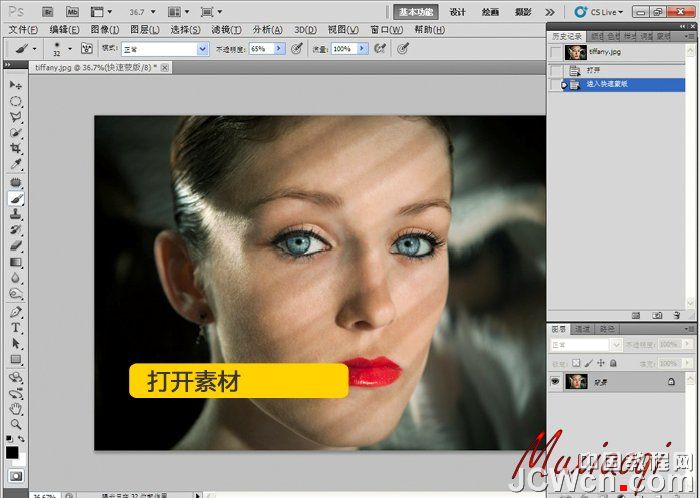Image resolution: width=700 pixels, height=498 pixels.
Task: Select the Crop tool
Action: click(x=16, y=148)
